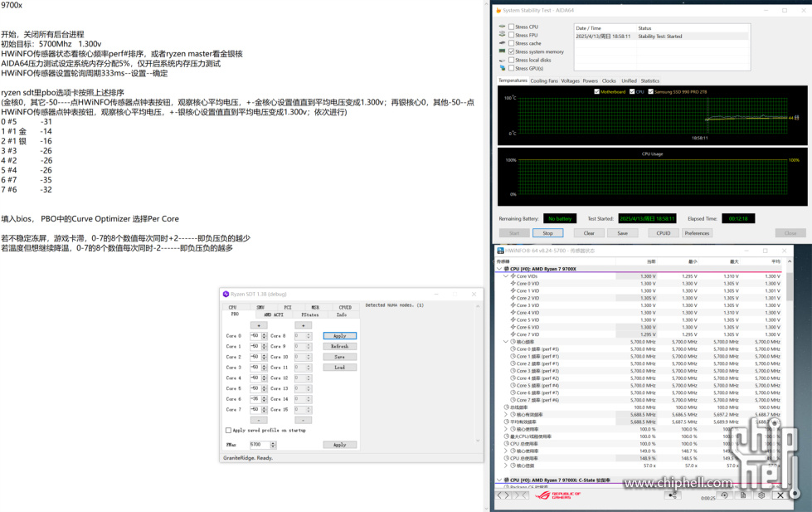Check Apply saved profile on startup in Ryzen SDT
The width and height of the screenshot is (812, 512).
228,430
